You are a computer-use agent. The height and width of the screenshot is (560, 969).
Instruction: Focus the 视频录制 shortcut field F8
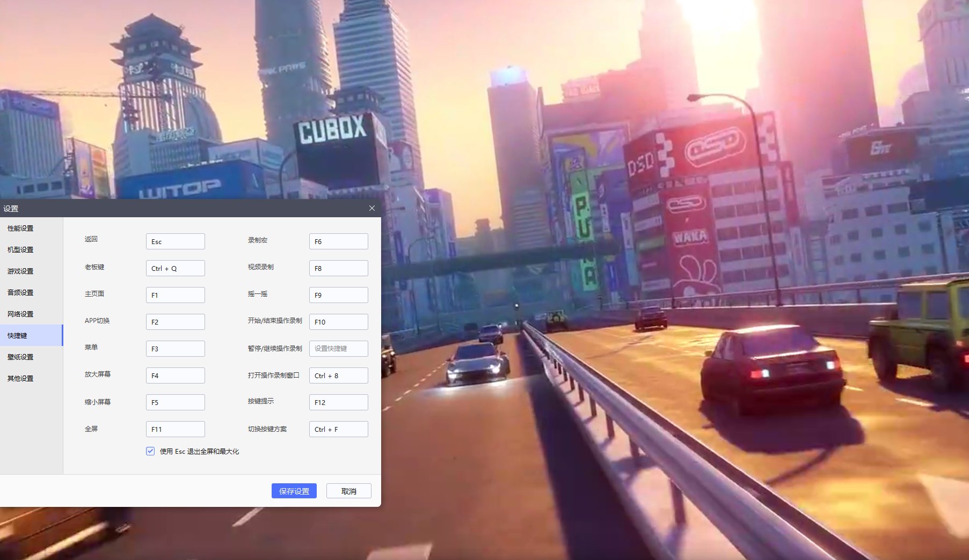coord(339,268)
